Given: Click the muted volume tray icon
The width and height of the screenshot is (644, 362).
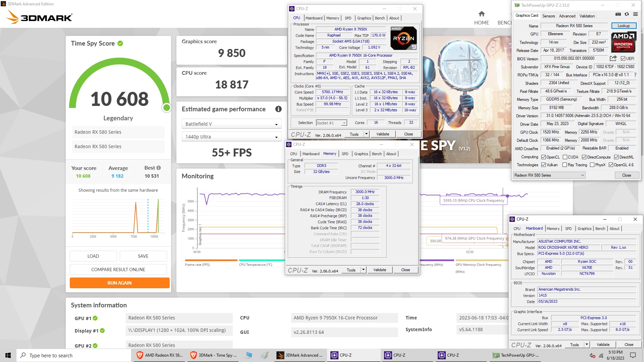Looking at the screenshot, I should pyautogui.click(x=592, y=355).
